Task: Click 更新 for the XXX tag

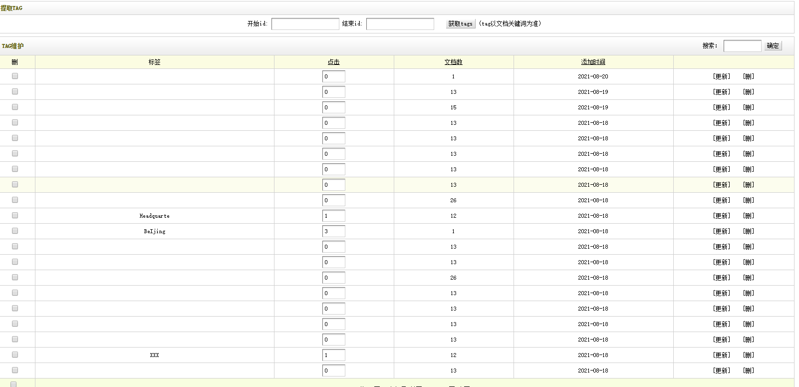Action: pyautogui.click(x=721, y=355)
